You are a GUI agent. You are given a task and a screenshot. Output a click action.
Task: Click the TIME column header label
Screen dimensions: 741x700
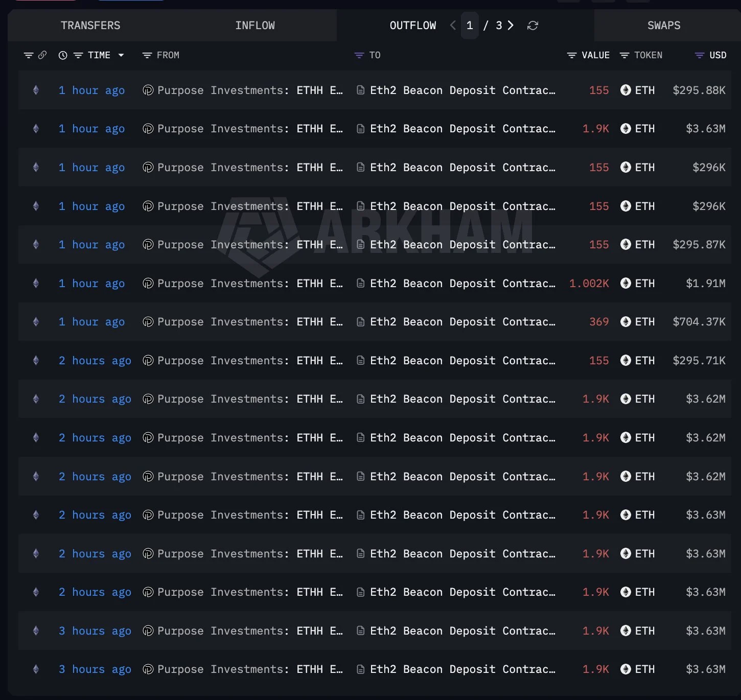tap(99, 55)
